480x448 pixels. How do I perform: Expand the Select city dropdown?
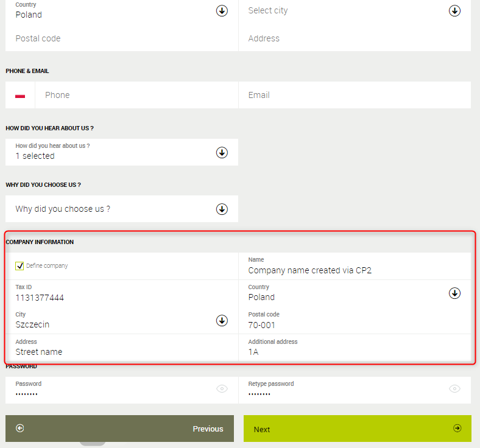pyautogui.click(x=454, y=11)
